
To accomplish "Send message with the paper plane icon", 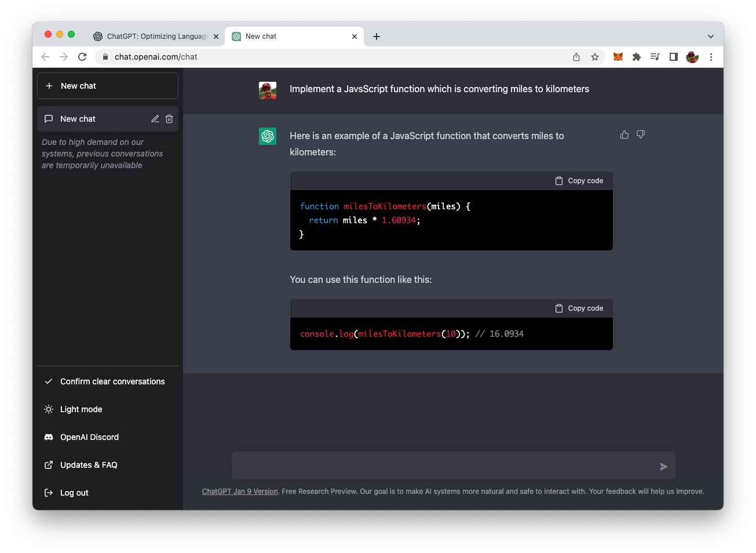I will tap(663, 467).
